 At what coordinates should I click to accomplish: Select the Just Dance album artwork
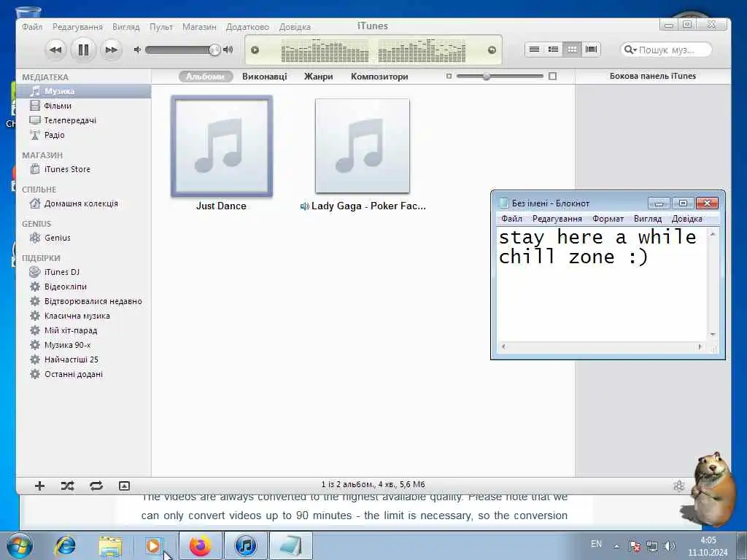click(222, 146)
